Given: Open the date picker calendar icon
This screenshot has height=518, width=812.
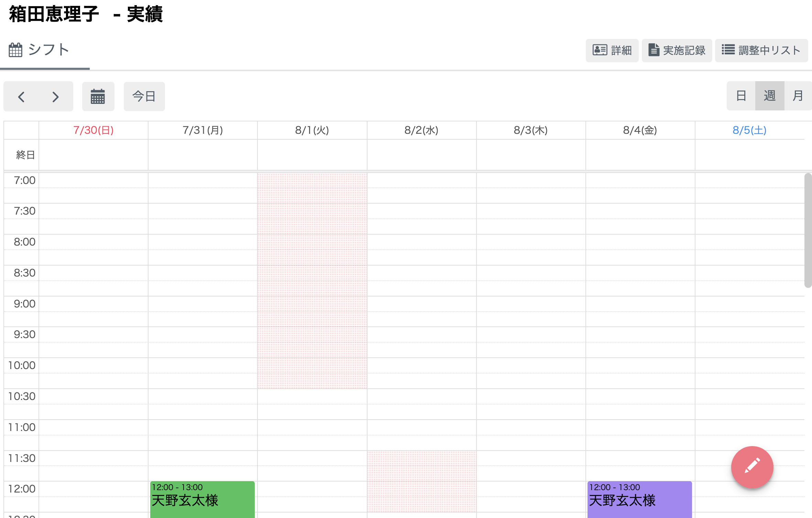Looking at the screenshot, I should pos(98,96).
